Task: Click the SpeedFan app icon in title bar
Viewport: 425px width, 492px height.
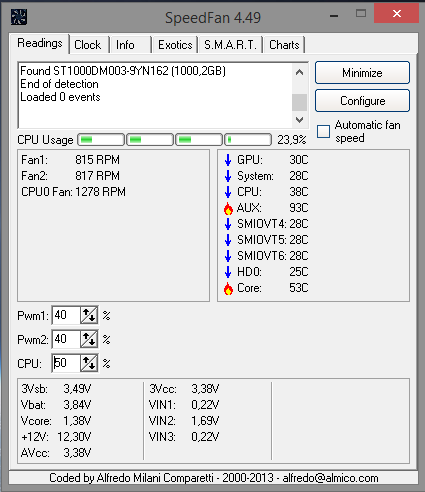Action: [x=19, y=17]
